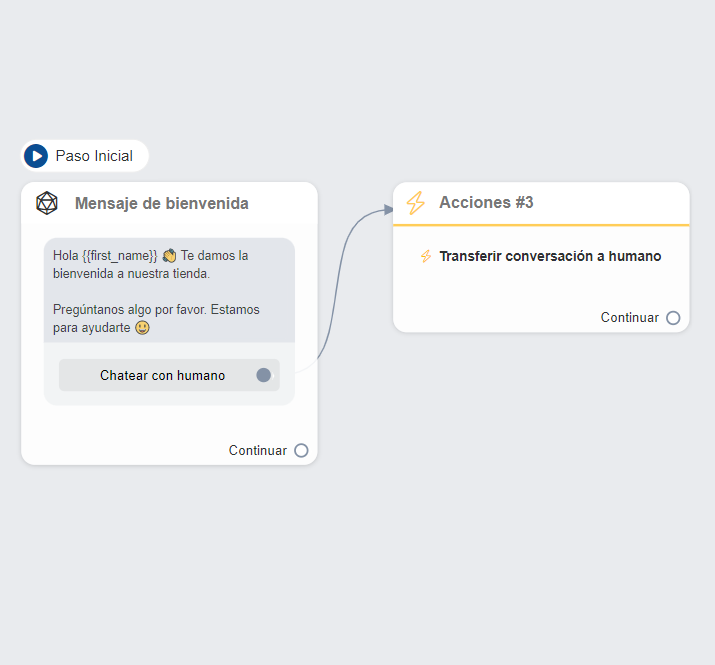Viewport: 715px width, 665px height.
Task: Click the {{first_name}} variable in the greeting
Action: click(119, 256)
